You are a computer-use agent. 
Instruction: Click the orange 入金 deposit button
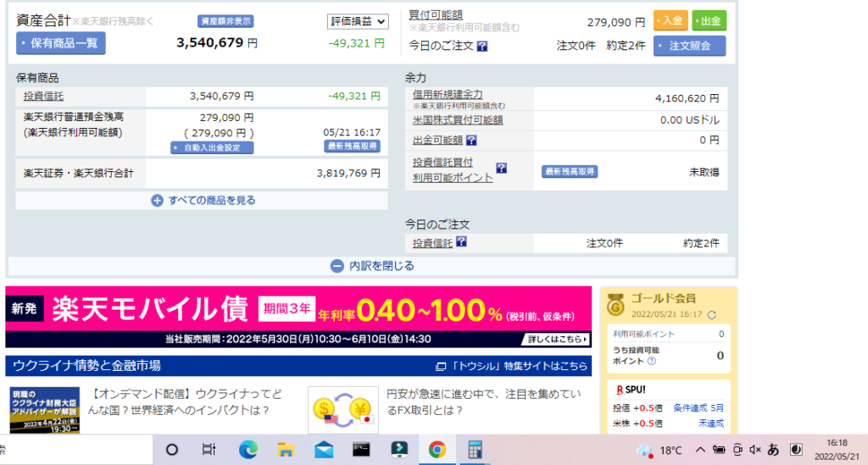670,20
